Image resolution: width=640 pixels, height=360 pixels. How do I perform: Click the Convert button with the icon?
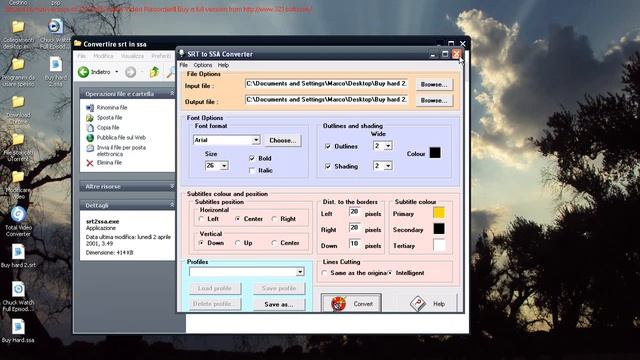point(351,303)
